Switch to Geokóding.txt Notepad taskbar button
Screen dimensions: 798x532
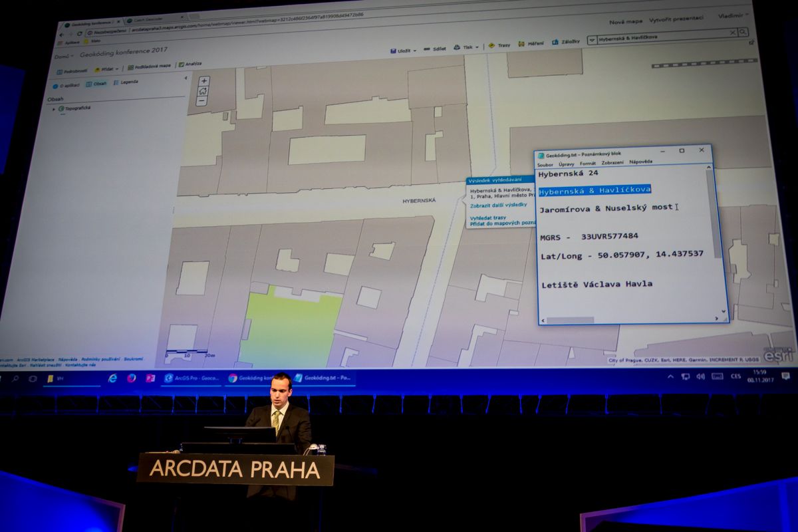[x=324, y=377]
